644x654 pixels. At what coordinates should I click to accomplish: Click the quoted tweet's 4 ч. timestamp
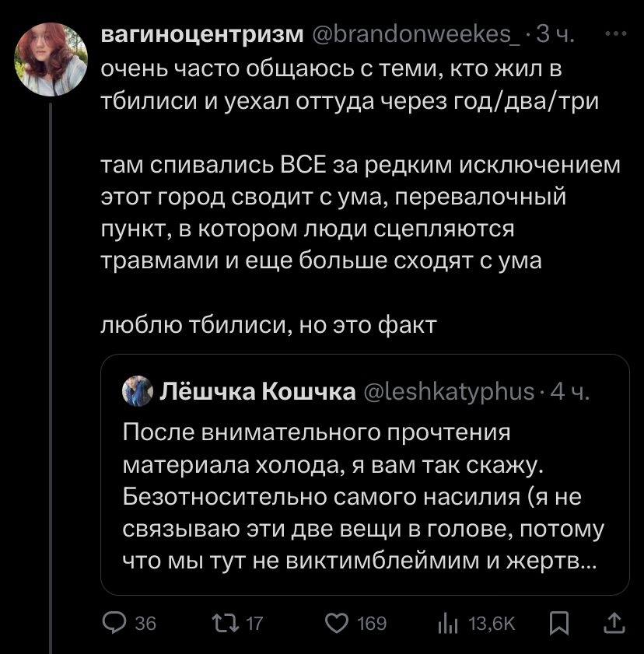pyautogui.click(x=570, y=391)
